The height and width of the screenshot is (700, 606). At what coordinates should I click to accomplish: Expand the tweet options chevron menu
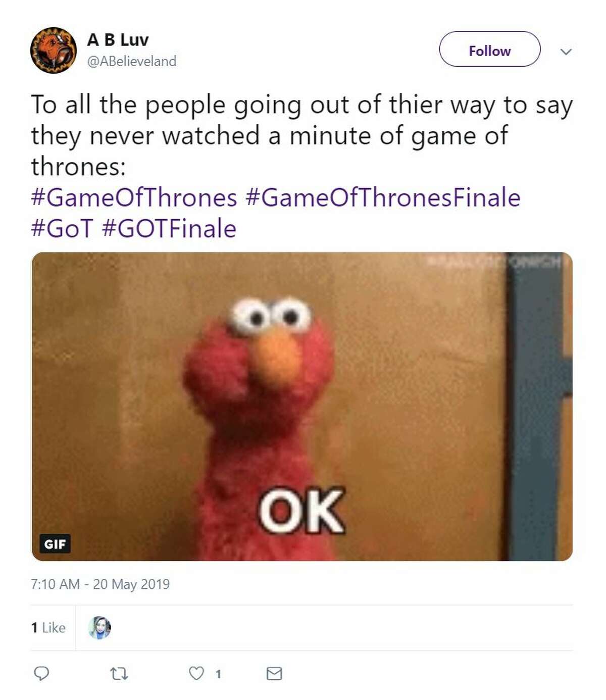pos(566,52)
